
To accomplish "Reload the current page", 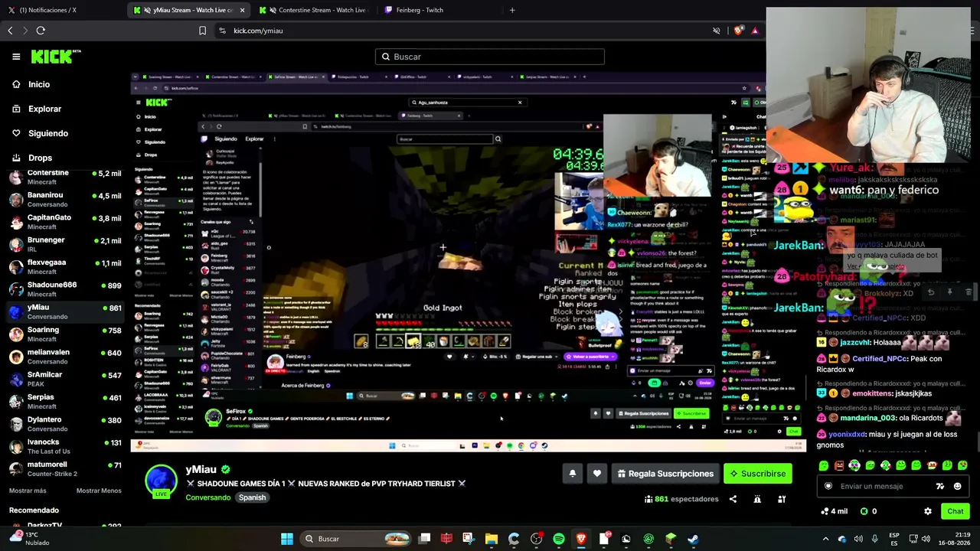I will coord(41,31).
